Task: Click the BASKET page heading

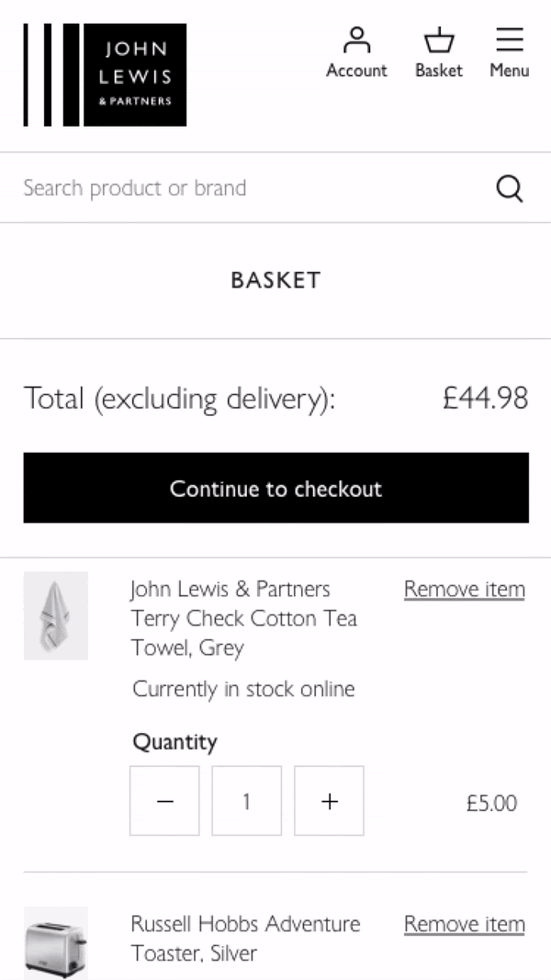Action: pos(275,281)
